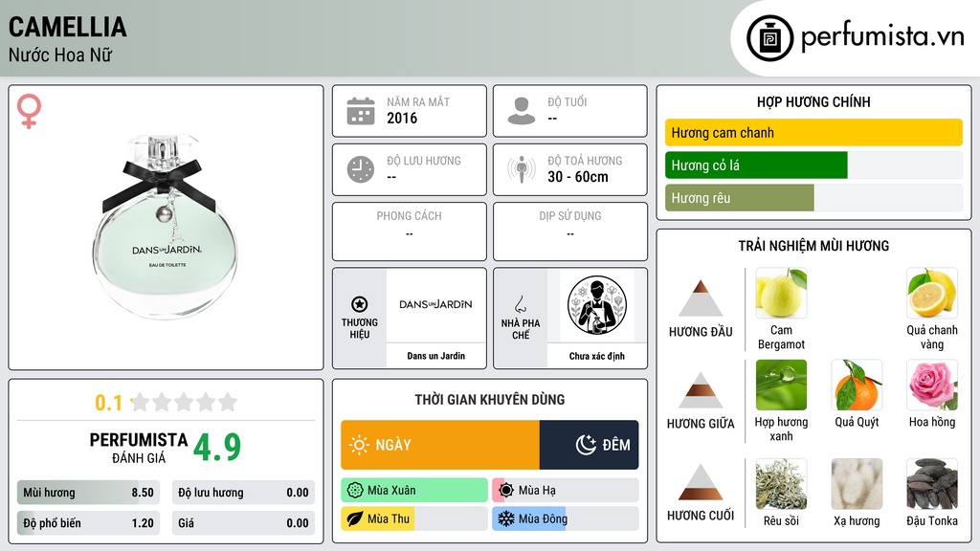Click the Thời gian khuyên dùng heading
The image size is (980, 551).
490,400
